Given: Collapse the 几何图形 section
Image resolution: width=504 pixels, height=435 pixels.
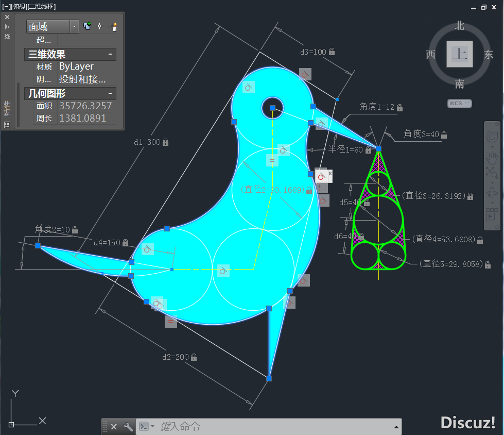Looking at the screenshot, I should click(110, 94).
